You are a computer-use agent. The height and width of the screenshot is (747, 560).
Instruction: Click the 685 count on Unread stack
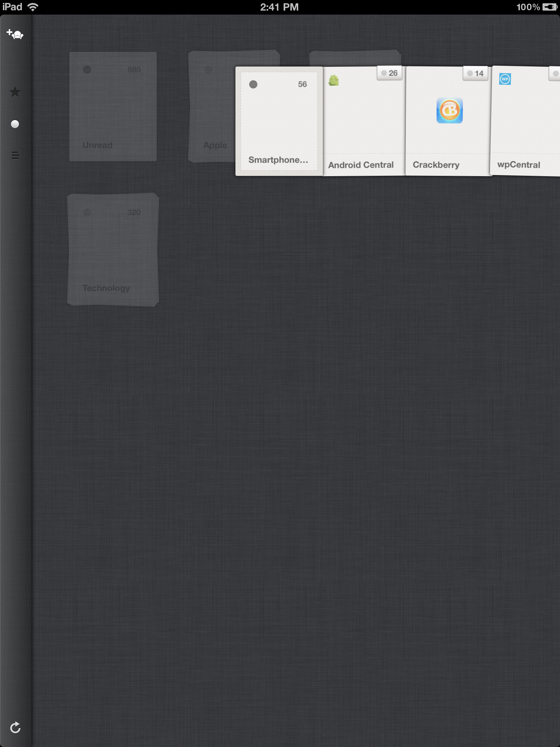[134, 69]
